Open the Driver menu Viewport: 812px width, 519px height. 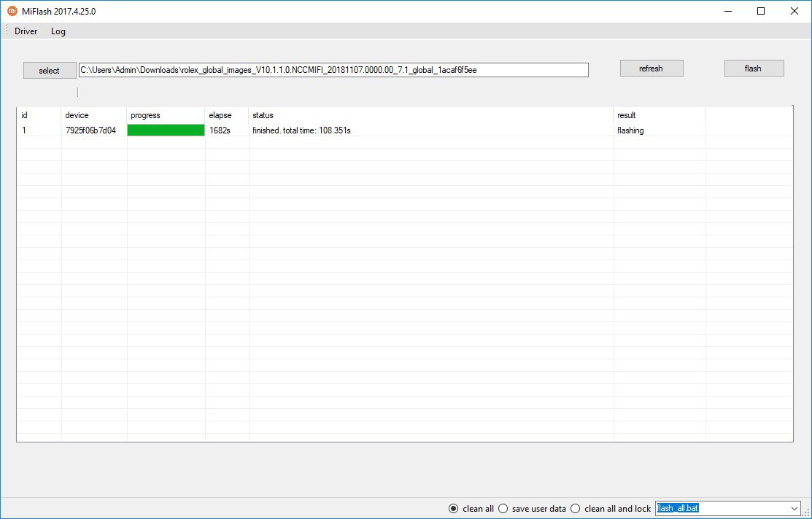[26, 31]
